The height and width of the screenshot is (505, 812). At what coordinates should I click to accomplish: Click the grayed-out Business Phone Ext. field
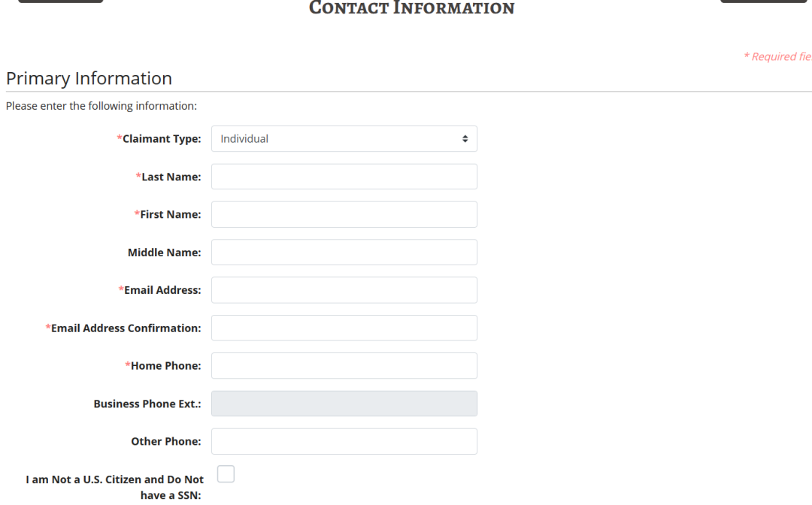[344, 404]
